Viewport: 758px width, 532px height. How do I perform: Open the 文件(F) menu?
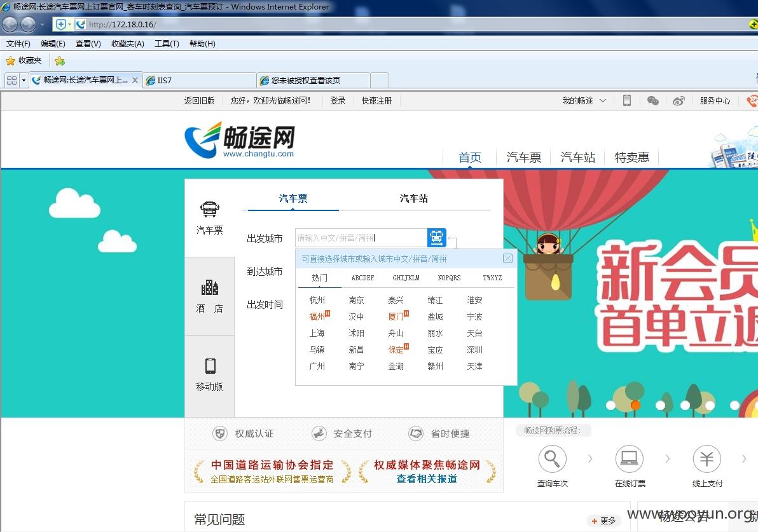18,43
